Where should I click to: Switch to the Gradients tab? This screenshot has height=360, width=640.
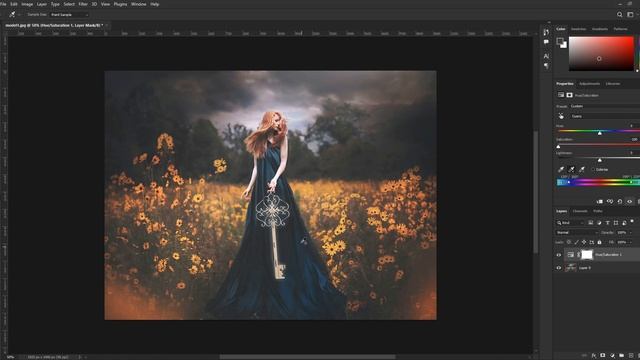[600, 29]
